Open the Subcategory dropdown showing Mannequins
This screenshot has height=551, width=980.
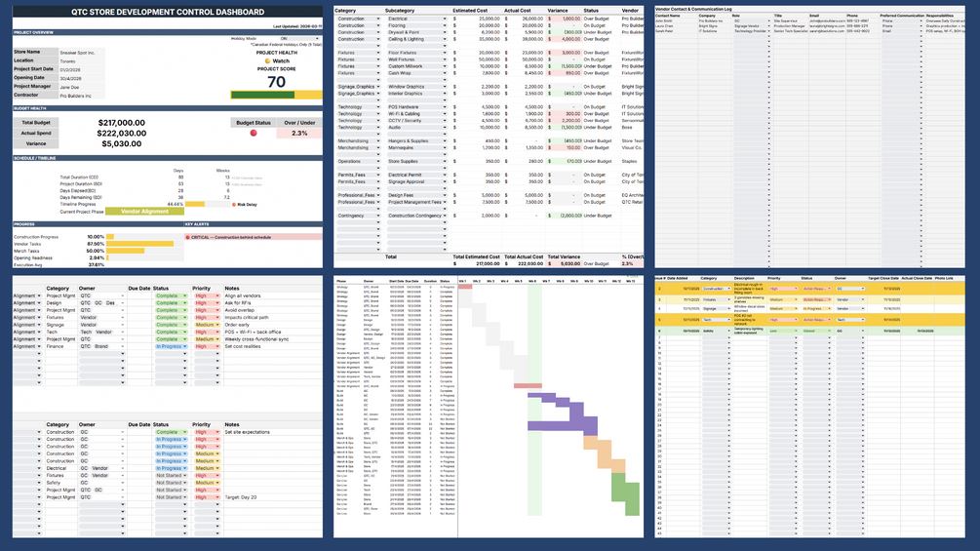click(x=417, y=147)
